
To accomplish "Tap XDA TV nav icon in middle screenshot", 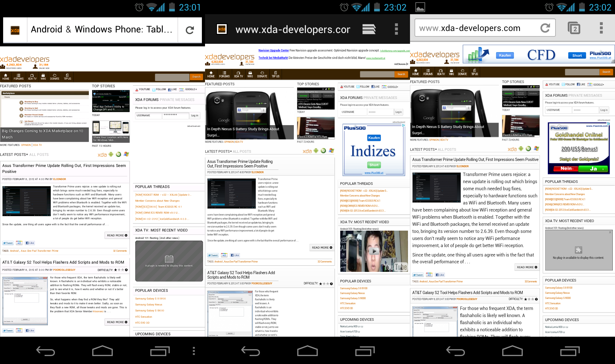I will point(239,74).
